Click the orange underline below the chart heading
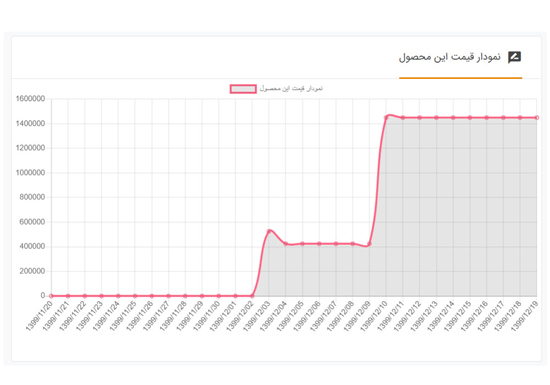Screen dimensions: 550x385 coord(461,78)
